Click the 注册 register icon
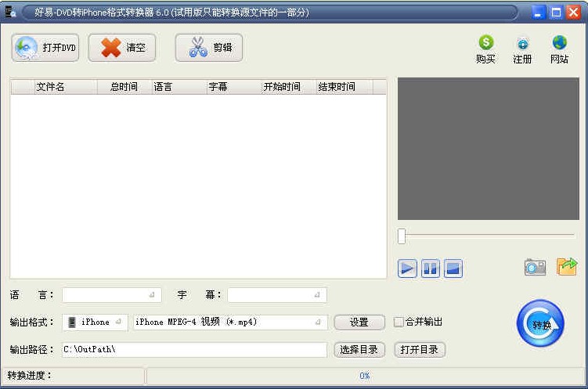The image size is (588, 389). click(x=522, y=49)
